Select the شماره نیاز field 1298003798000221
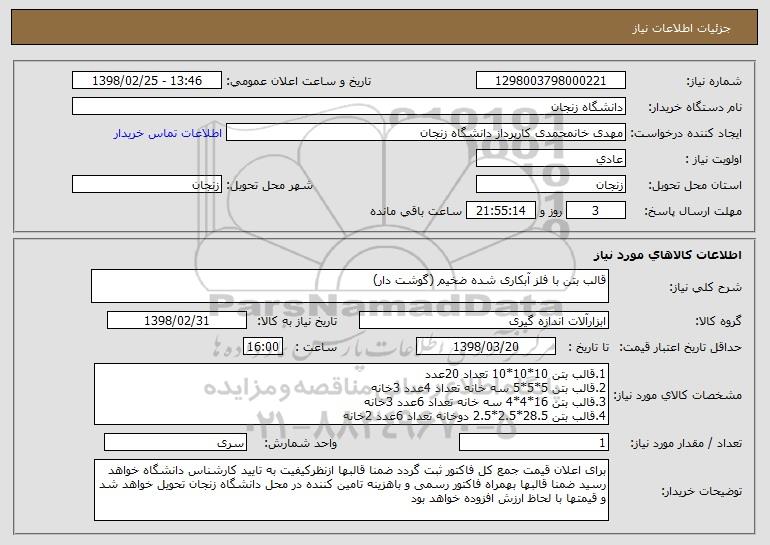The image size is (770, 545). pyautogui.click(x=550, y=81)
